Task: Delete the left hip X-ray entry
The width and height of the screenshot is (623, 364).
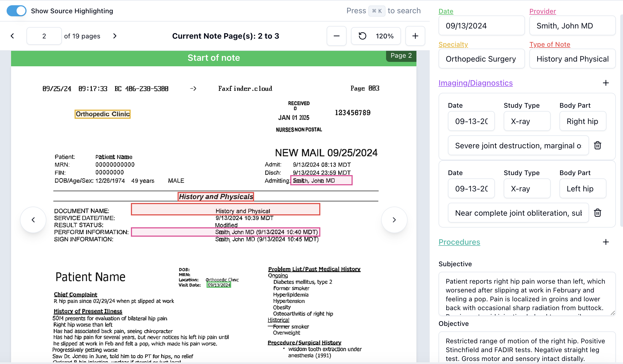Action: click(x=598, y=213)
